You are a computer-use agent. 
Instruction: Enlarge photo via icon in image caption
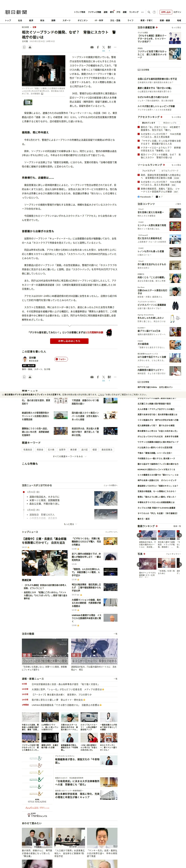tap(42, 94)
